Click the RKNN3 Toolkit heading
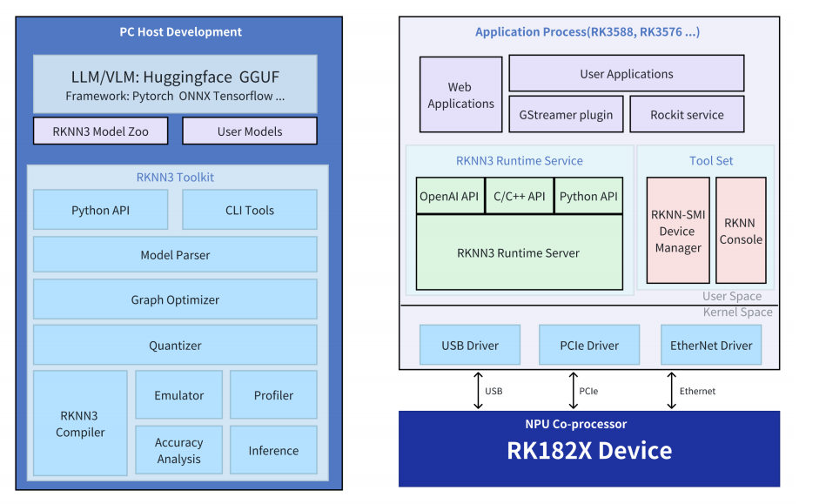Screen dimensions: 826x504 [175, 178]
